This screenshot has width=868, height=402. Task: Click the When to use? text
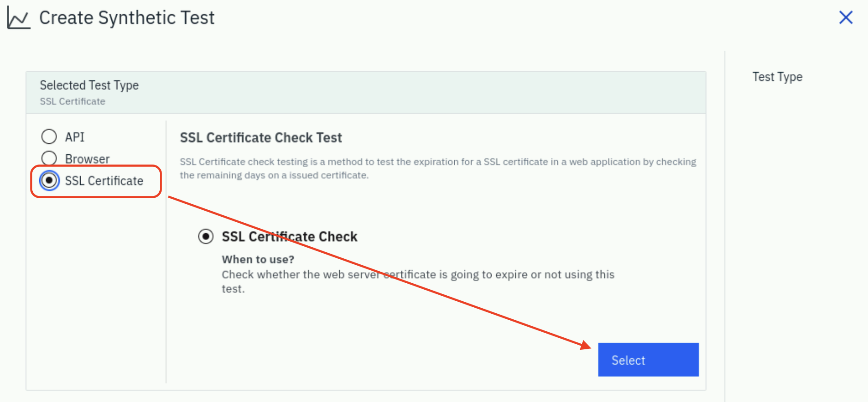[258, 259]
